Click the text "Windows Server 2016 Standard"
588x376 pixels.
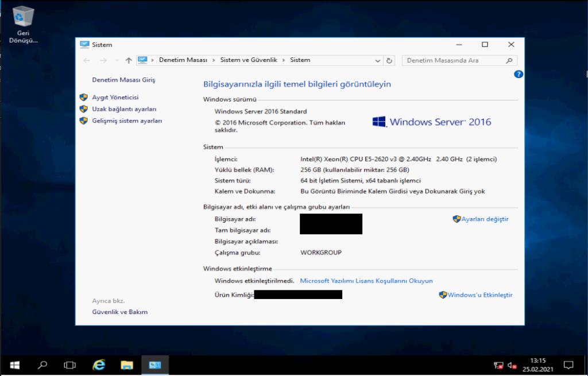[261, 111]
